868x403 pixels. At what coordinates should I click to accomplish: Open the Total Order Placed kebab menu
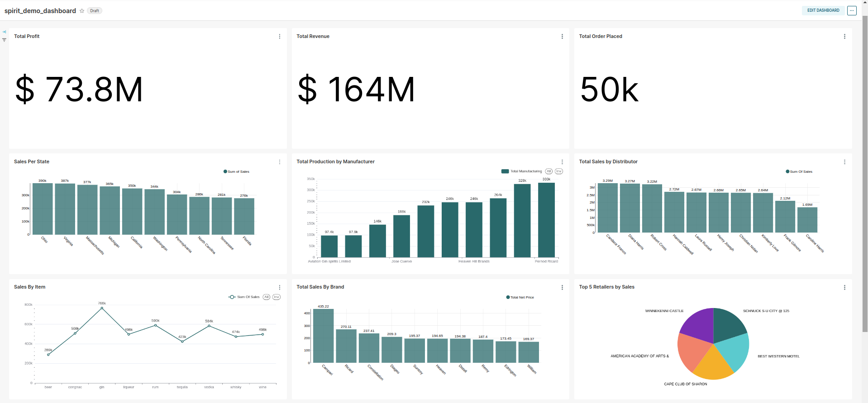[x=844, y=37]
